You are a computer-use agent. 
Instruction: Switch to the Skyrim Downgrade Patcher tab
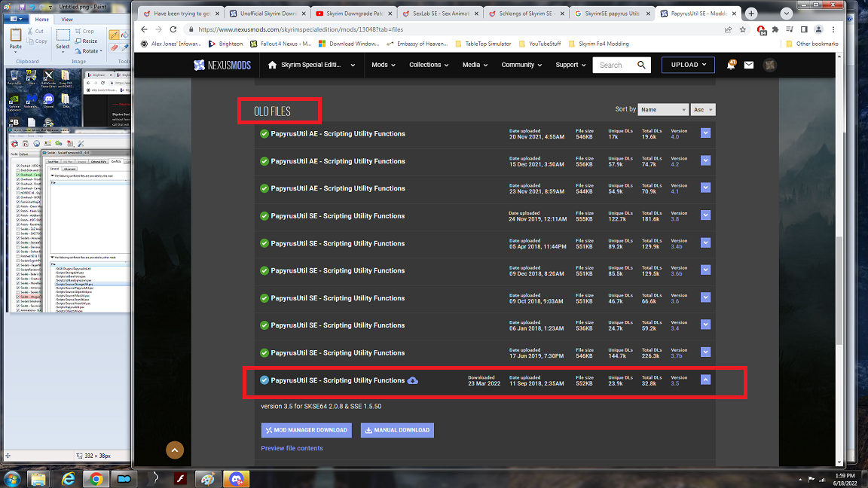353,14
